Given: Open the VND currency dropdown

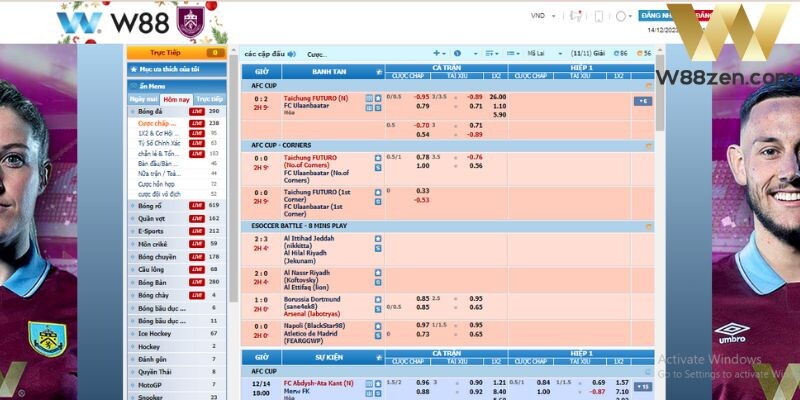Looking at the screenshot, I should click(541, 16).
